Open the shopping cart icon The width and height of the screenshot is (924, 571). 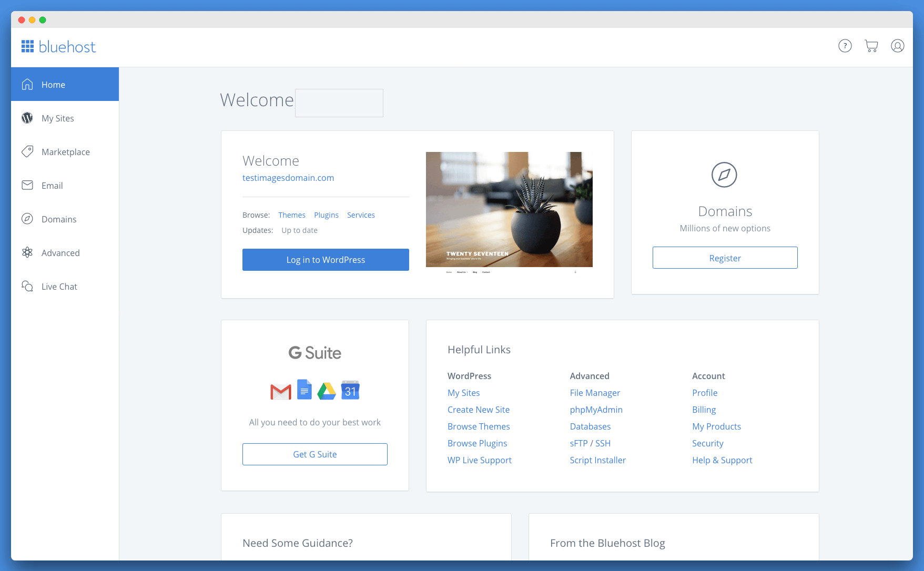point(871,46)
